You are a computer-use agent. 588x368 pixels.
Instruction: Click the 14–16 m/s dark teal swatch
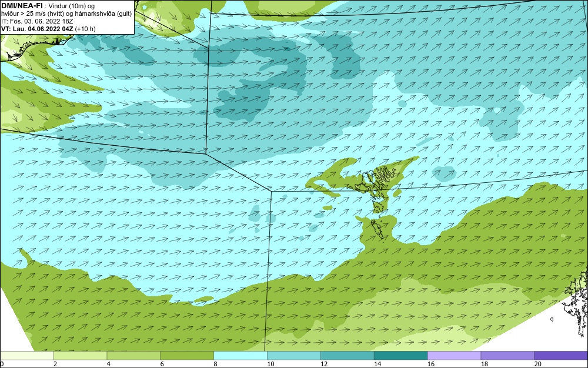click(401, 356)
